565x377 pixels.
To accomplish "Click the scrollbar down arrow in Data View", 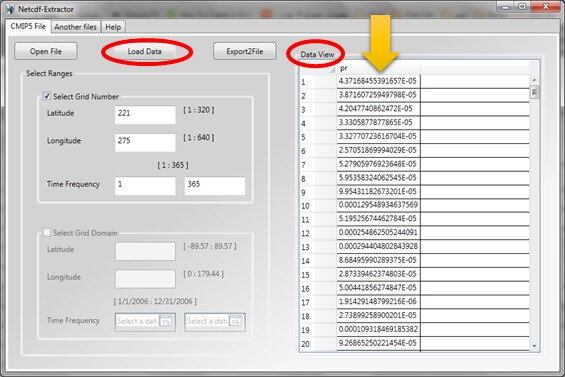I will point(534,346).
